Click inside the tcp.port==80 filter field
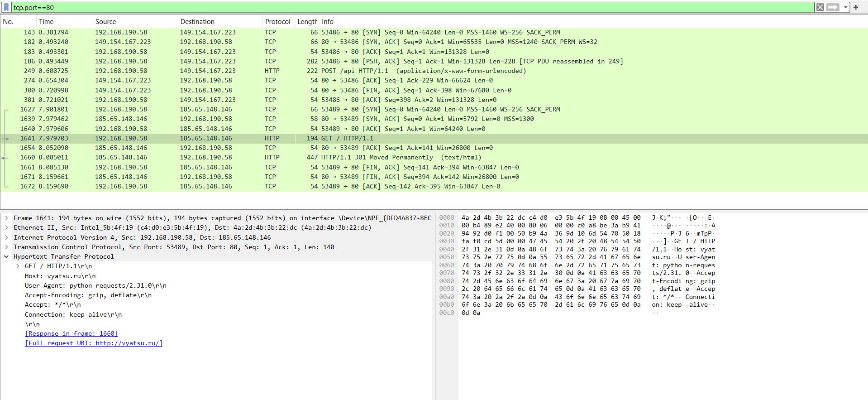 [x=407, y=7]
